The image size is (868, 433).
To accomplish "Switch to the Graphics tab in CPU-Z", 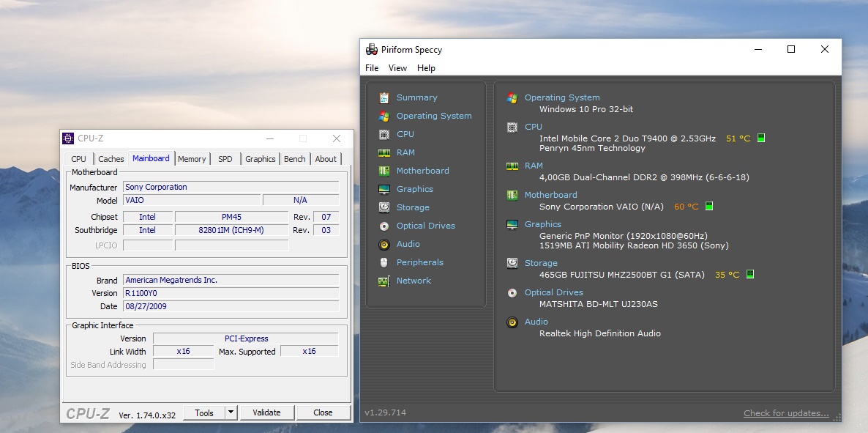I will [x=260, y=159].
